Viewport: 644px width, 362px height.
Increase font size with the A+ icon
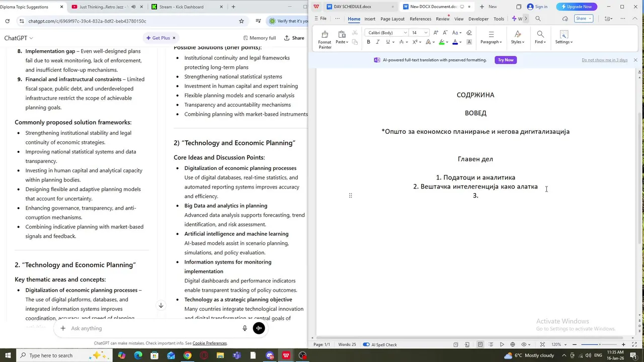pos(435,33)
